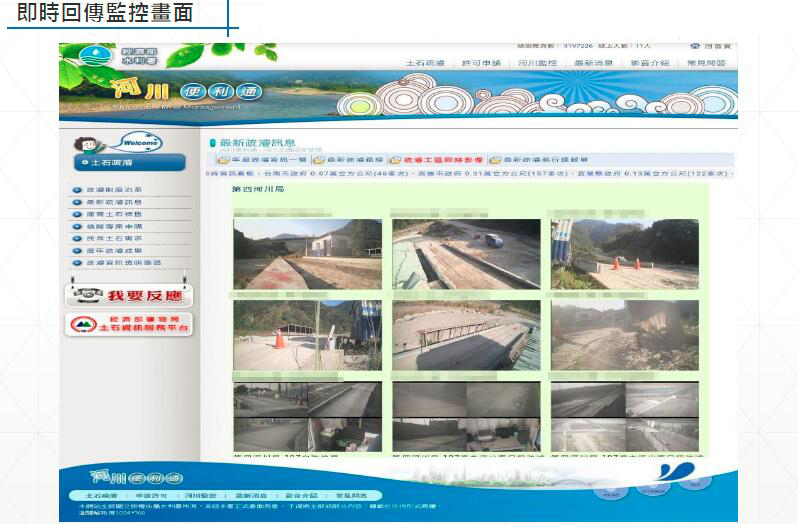Open the camera thumbnail showing a white car
This screenshot has width=798, height=524.
(465, 254)
